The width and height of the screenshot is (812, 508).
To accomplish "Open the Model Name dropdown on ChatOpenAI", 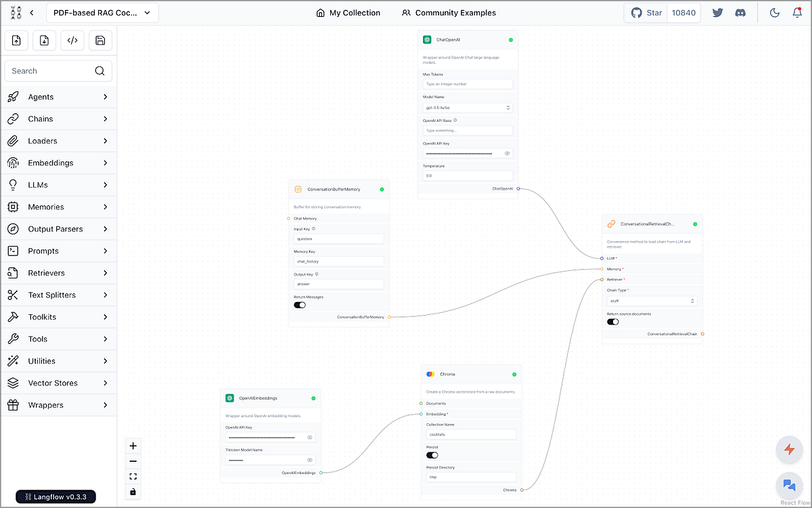I will pos(467,107).
